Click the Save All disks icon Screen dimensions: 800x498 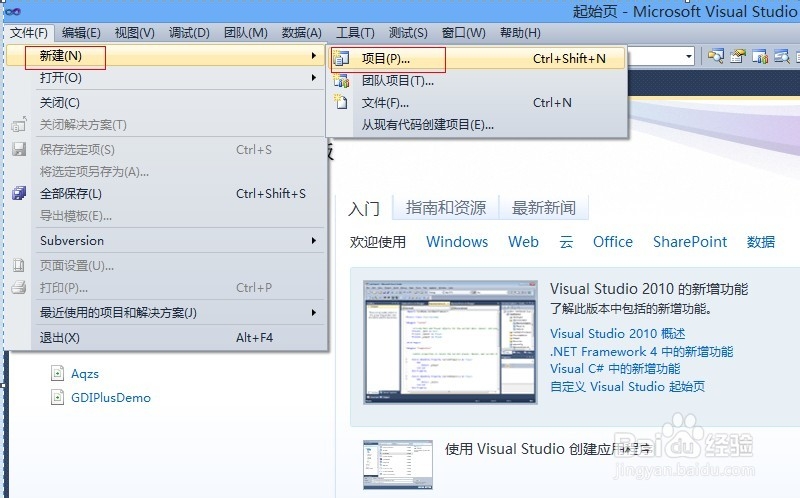(19, 193)
